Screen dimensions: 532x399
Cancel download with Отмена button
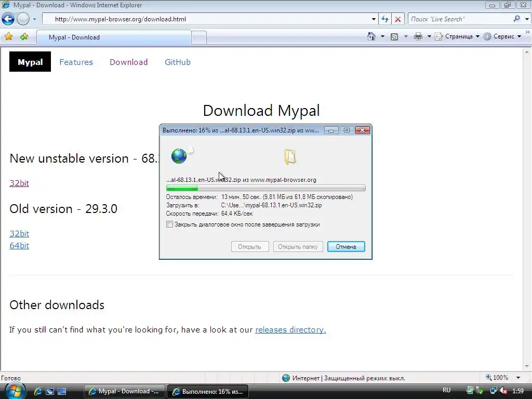(x=346, y=247)
